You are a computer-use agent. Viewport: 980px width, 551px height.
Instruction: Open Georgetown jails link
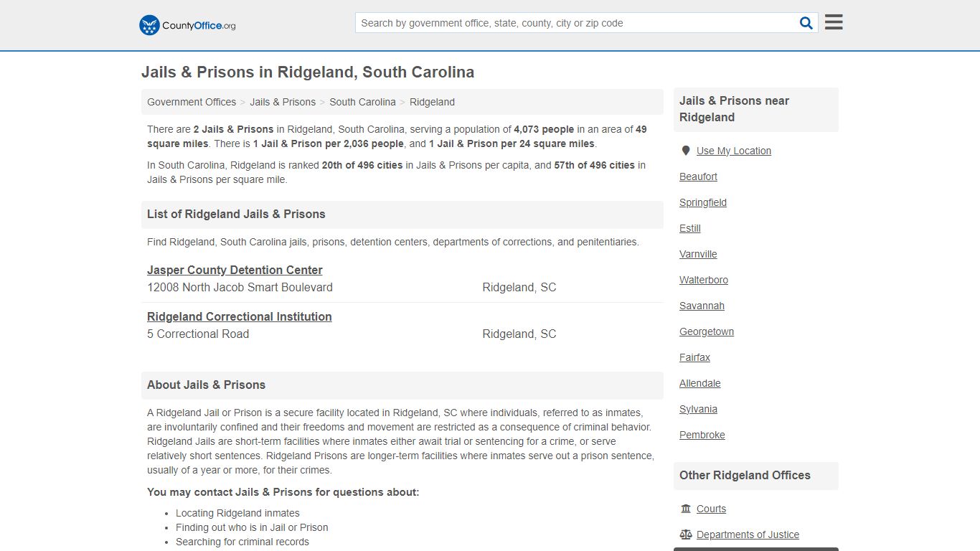click(707, 331)
